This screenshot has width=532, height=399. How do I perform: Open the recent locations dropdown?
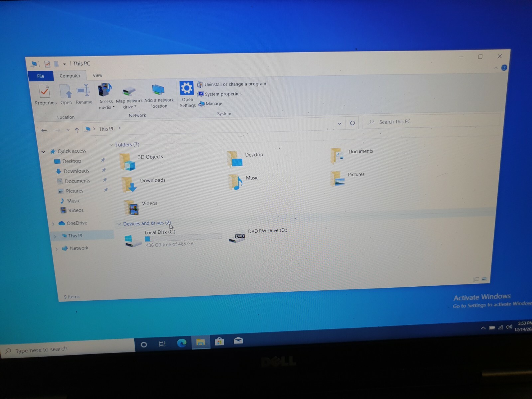(68, 130)
